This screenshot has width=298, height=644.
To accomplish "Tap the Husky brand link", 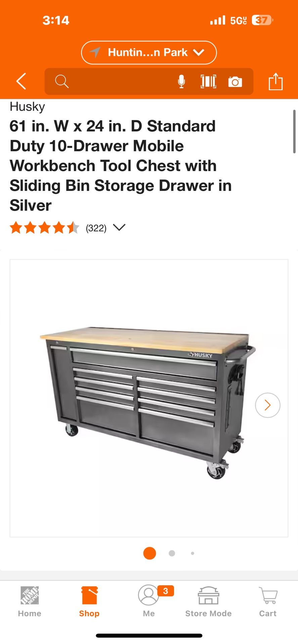I will coord(27,107).
